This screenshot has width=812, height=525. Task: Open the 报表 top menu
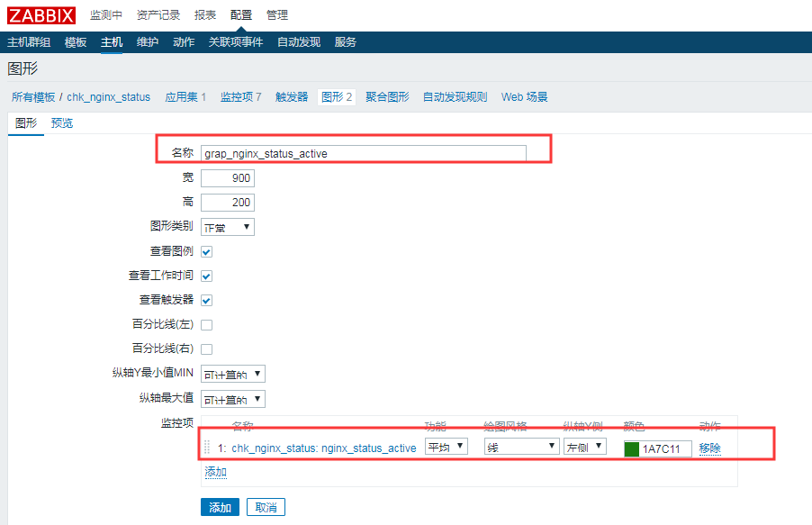[205, 15]
